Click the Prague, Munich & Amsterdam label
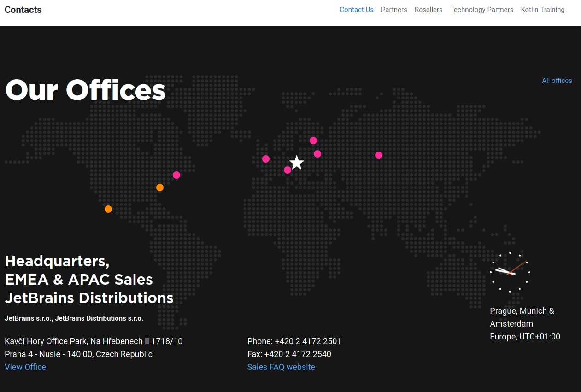 (x=522, y=317)
